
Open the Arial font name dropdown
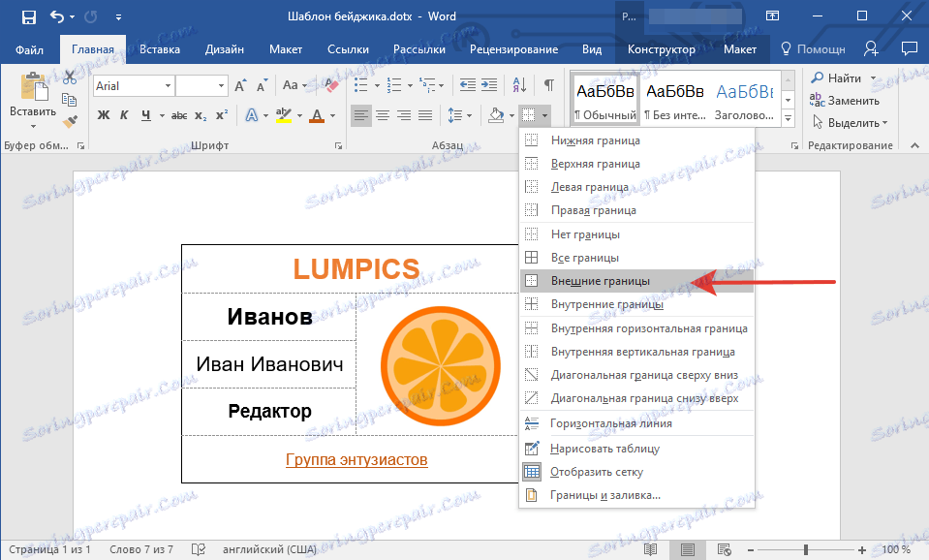click(168, 86)
